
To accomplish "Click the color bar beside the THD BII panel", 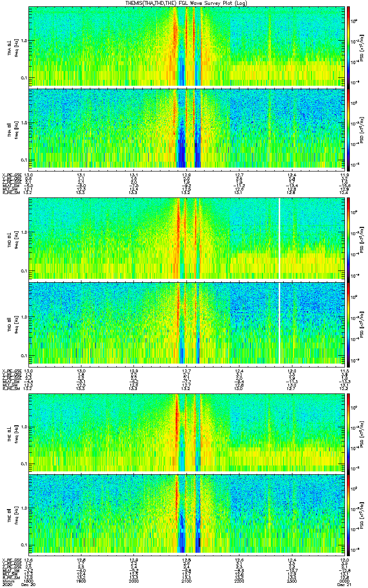I will pos(348,322).
